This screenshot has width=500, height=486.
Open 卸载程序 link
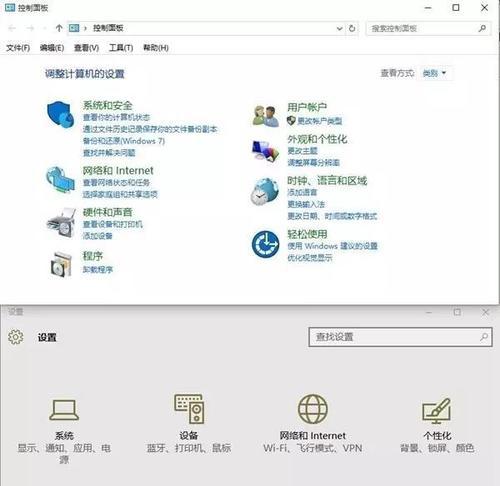98,269
